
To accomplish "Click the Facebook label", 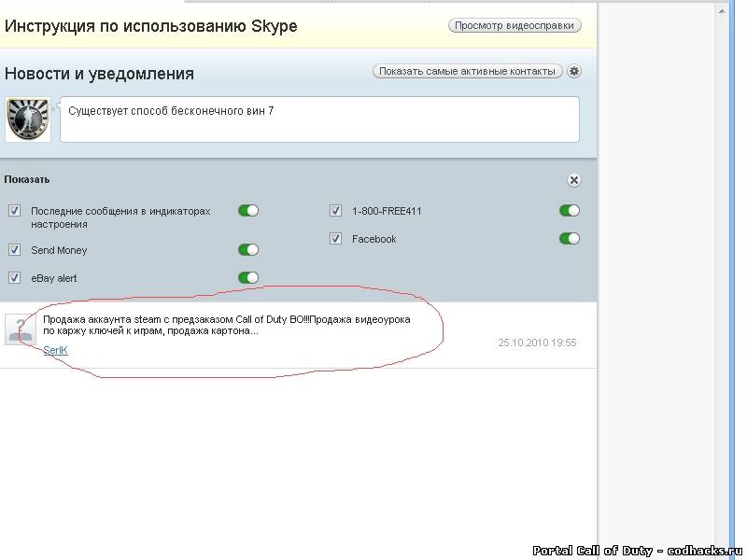I will pos(374,239).
